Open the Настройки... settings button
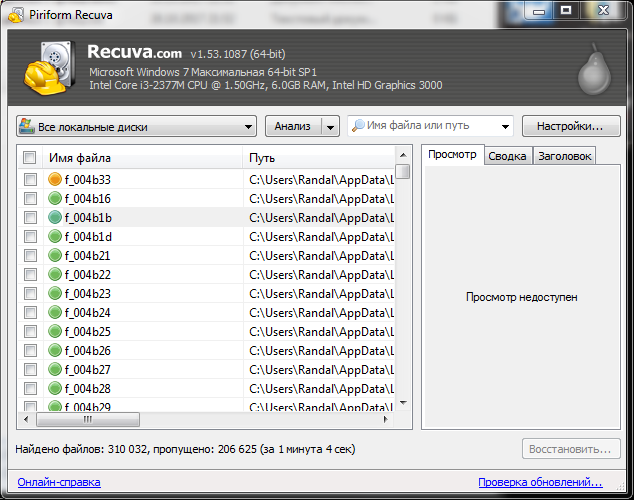 571,126
